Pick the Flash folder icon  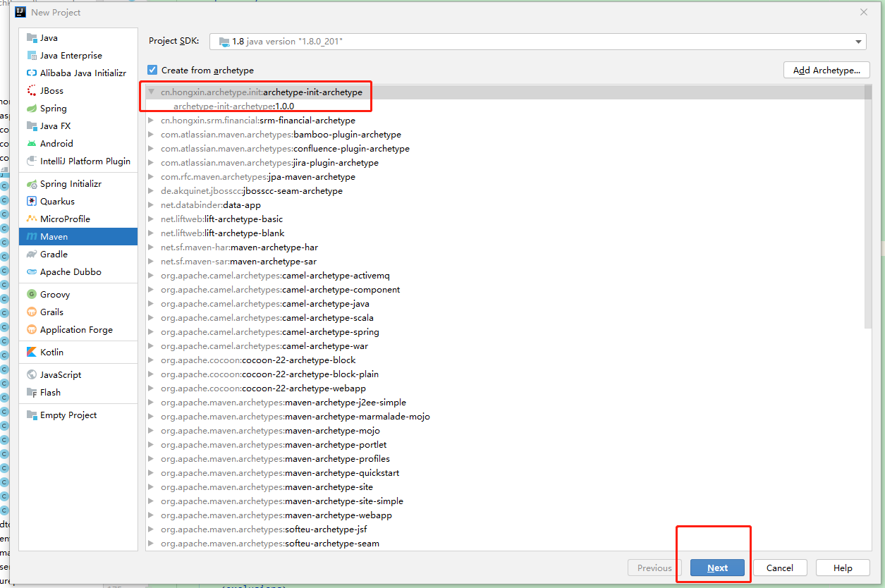point(31,393)
